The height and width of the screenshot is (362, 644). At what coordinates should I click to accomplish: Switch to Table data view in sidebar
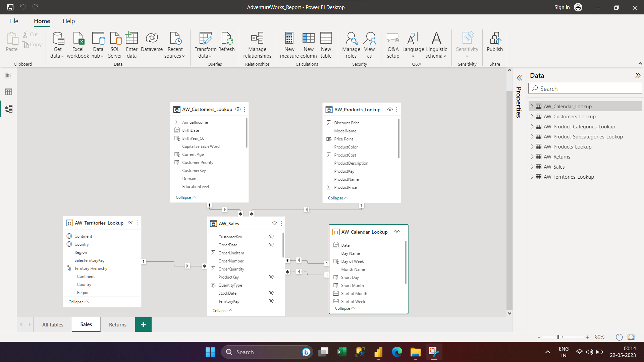point(8,92)
